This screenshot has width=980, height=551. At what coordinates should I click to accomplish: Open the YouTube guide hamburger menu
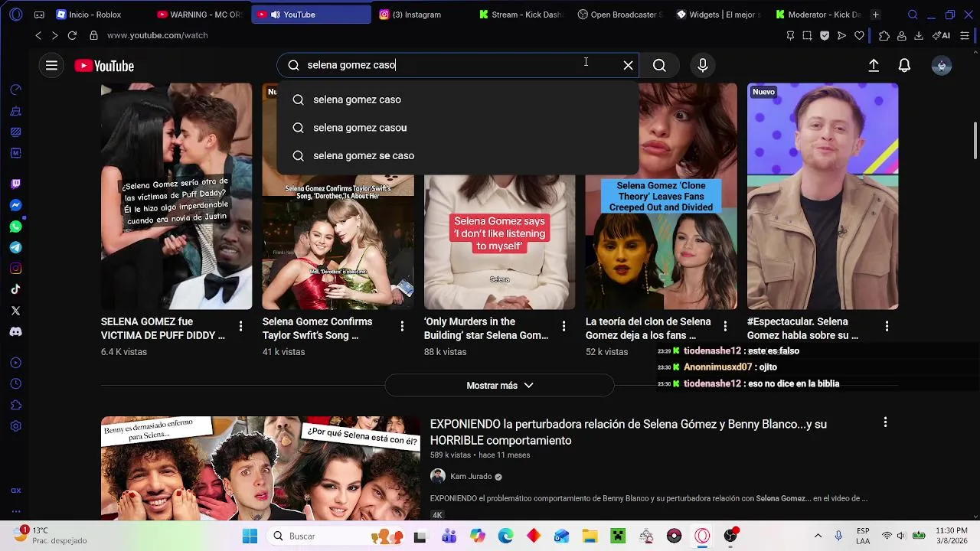pos(51,66)
